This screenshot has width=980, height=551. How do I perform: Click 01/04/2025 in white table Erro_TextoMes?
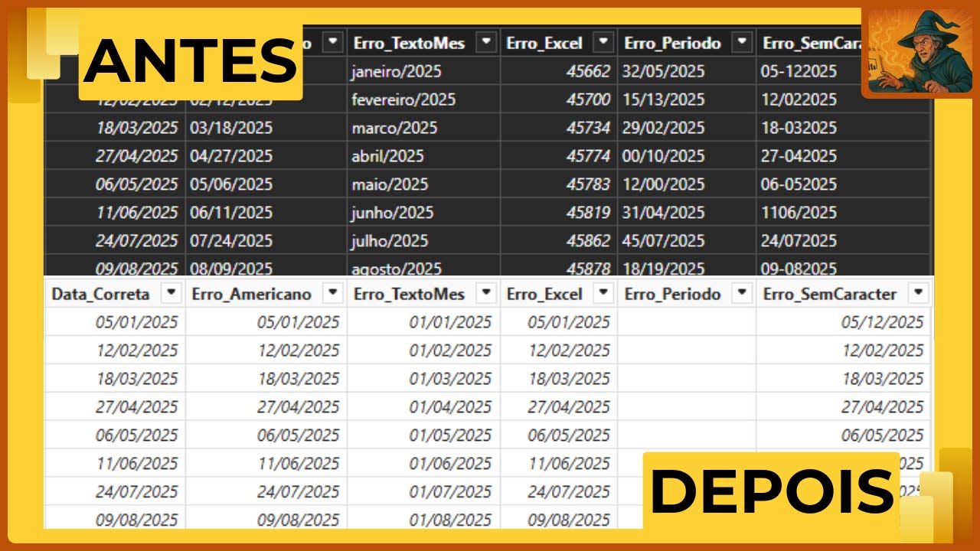click(x=451, y=407)
